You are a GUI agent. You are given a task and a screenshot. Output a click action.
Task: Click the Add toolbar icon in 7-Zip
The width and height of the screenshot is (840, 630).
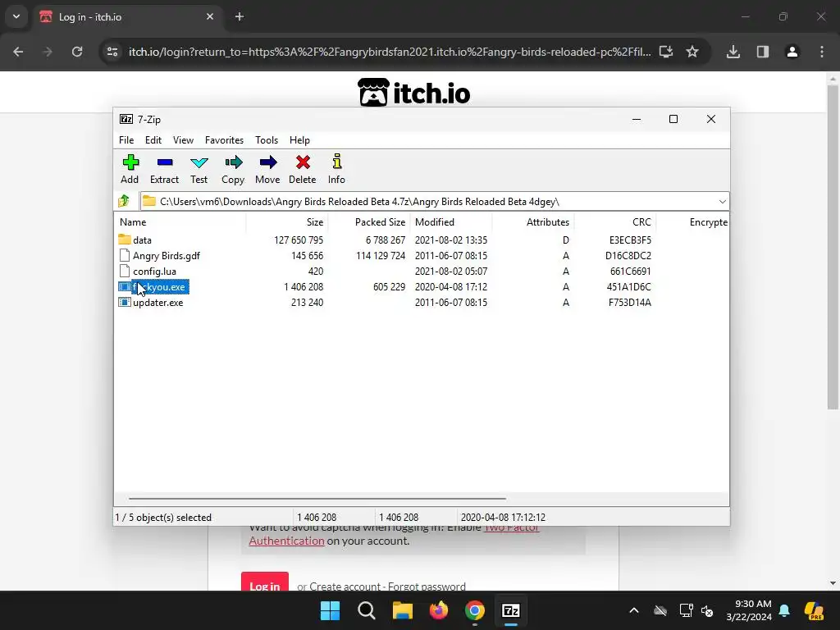130,162
